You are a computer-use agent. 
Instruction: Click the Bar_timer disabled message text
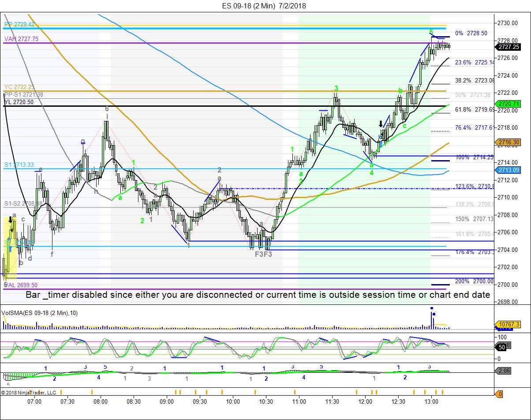tap(258, 295)
